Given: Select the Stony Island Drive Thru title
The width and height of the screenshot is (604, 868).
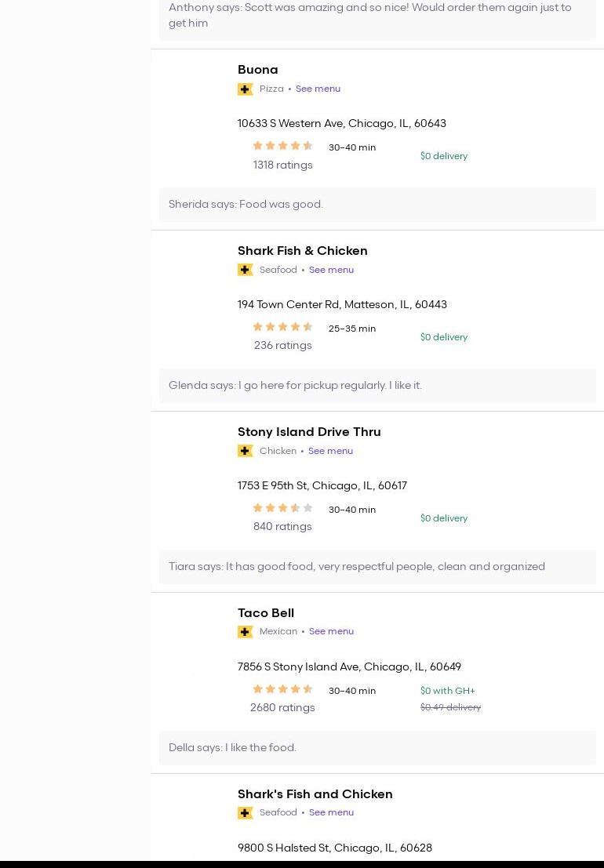Looking at the screenshot, I should (x=309, y=432).
